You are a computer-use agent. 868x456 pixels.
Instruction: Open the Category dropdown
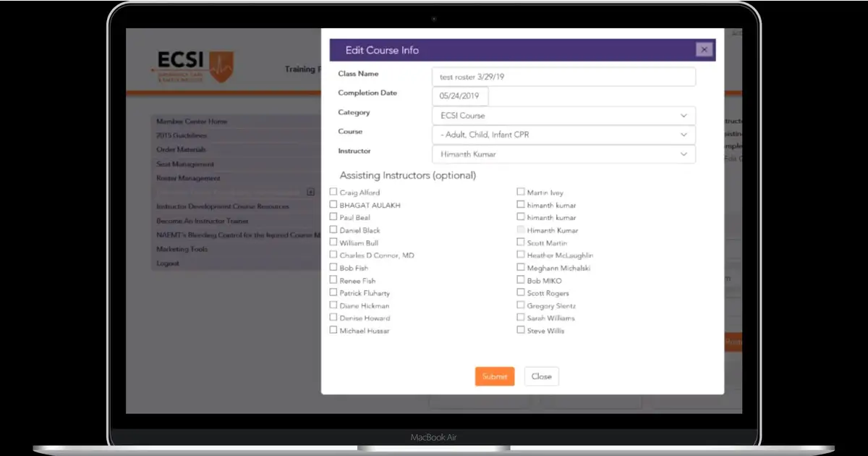[x=563, y=116]
